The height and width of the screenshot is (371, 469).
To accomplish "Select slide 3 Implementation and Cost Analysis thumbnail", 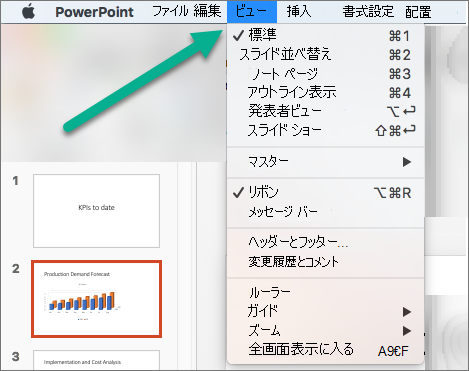I will (x=96, y=360).
